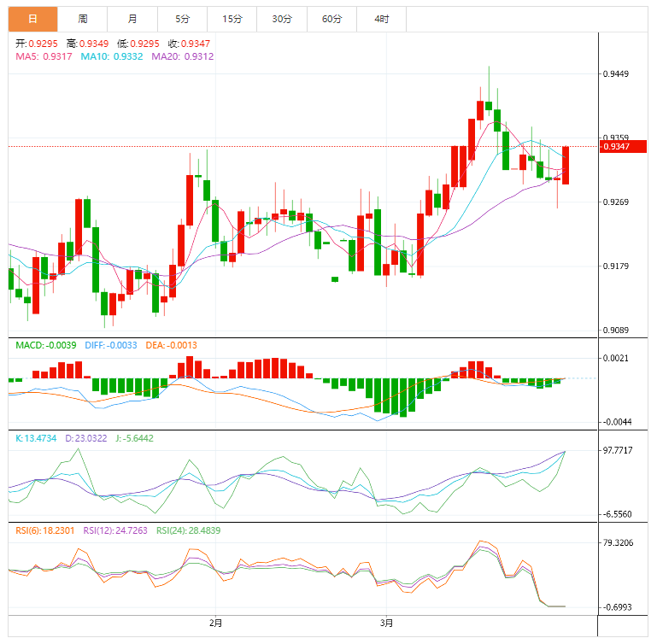Image resolution: width=657 pixels, height=644 pixels.
Task: Click the -0.6993 RSI axis label
Action: point(616,607)
